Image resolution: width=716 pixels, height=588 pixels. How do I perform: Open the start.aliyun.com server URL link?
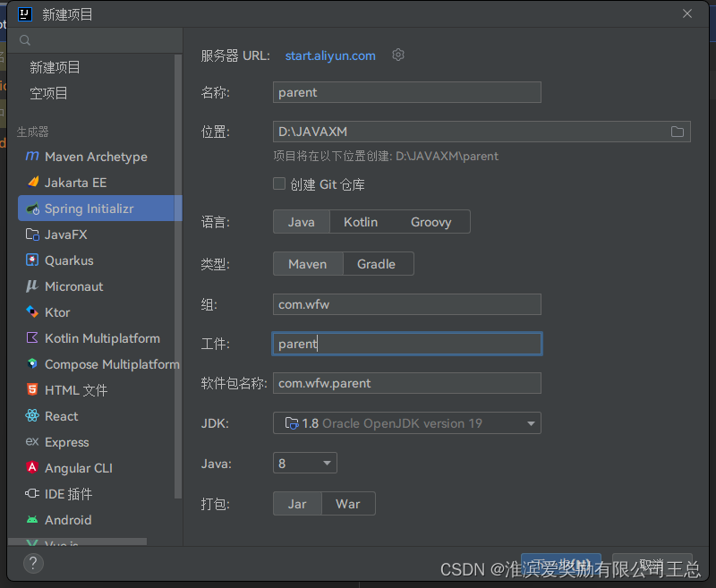[x=330, y=55]
